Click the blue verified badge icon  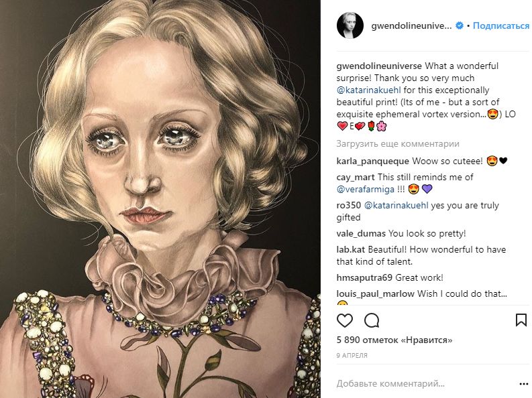pyautogui.click(x=460, y=26)
